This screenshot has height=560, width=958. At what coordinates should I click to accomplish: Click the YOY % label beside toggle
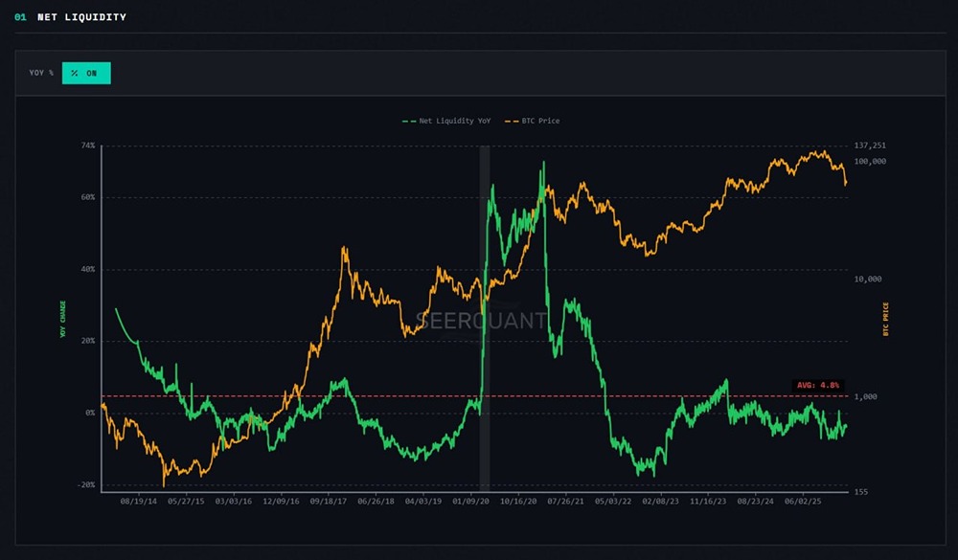click(x=41, y=73)
